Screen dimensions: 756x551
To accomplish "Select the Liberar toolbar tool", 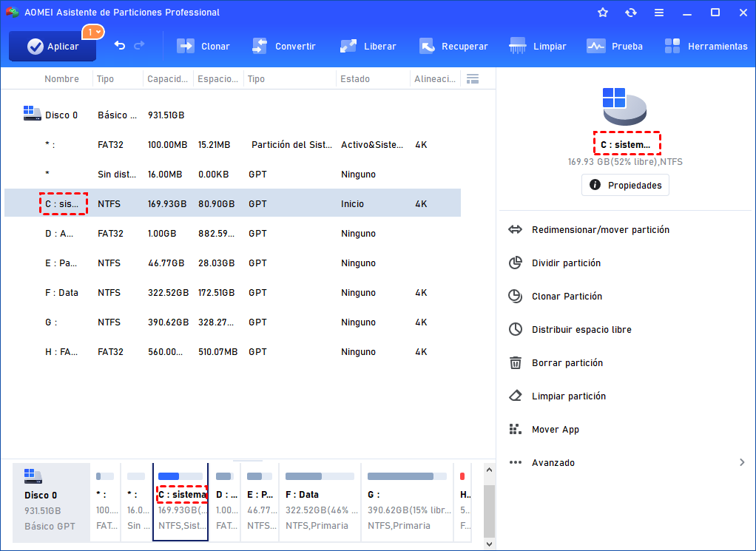I will [368, 47].
